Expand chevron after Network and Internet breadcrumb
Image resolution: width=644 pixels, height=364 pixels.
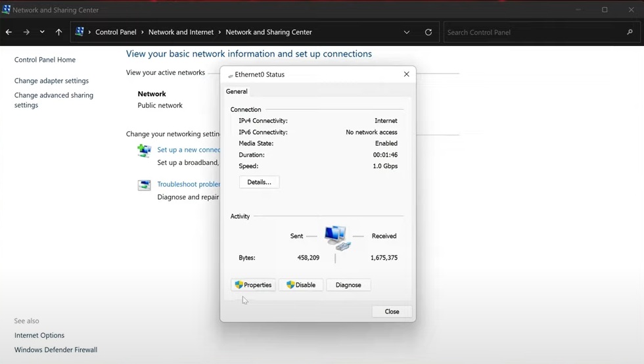219,32
